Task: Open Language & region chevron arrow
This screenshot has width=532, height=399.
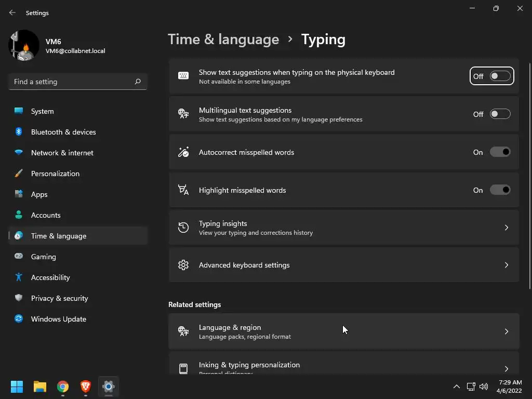Action: [507, 331]
